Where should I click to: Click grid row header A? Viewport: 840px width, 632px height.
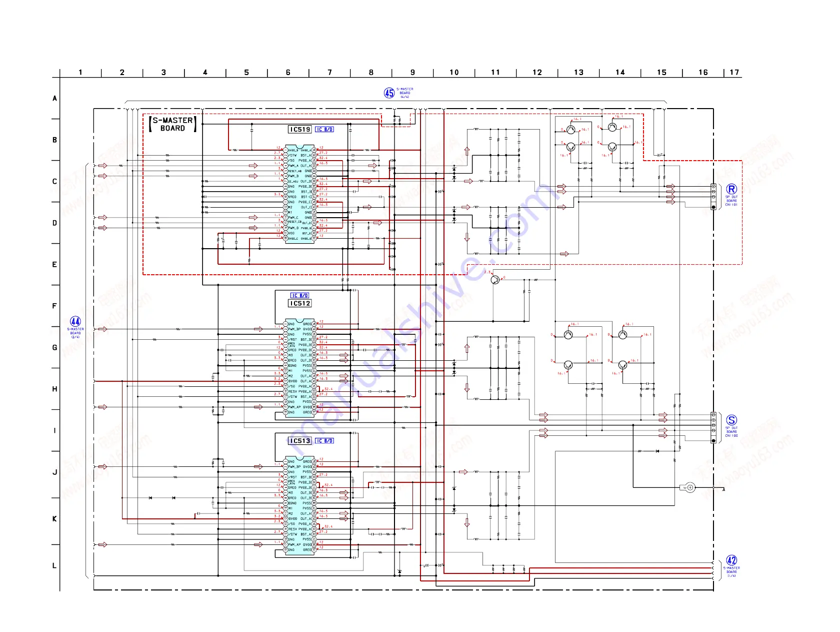tap(55, 99)
